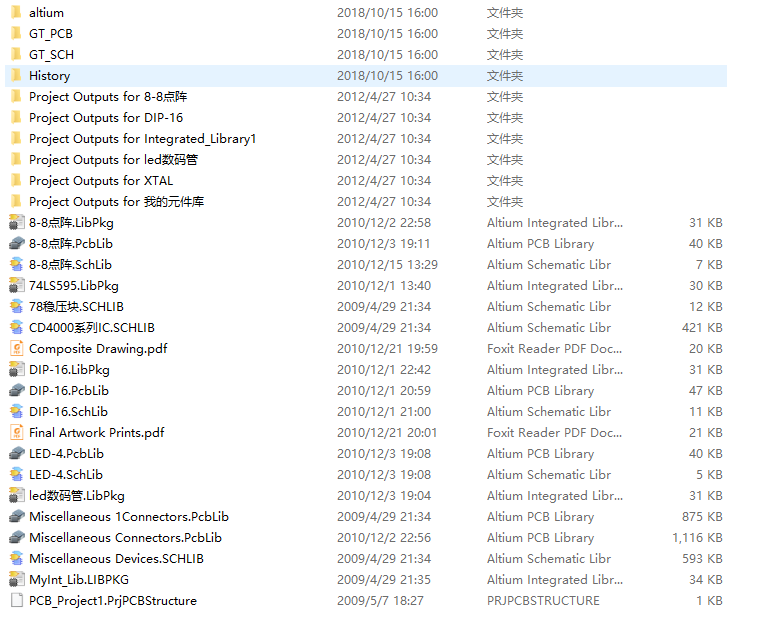The height and width of the screenshot is (620, 757).
Task: Click the led数码管.LibPkg file icon
Action: tap(16, 496)
